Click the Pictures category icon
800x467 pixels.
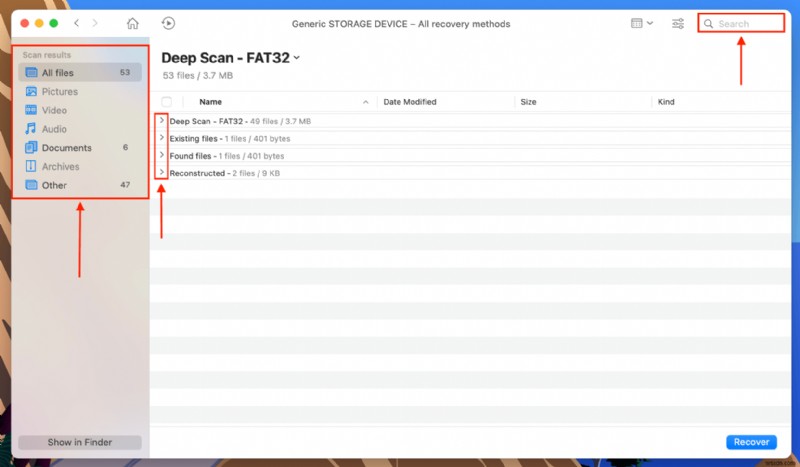click(31, 91)
